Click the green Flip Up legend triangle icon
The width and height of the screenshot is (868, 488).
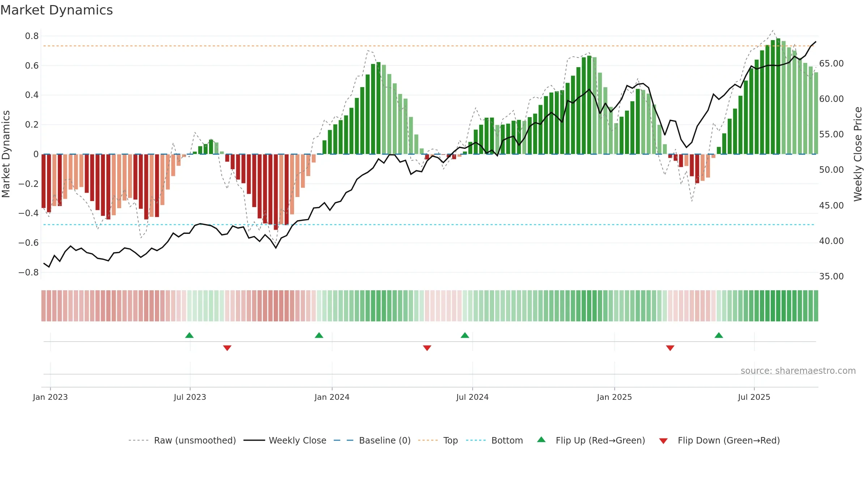(x=541, y=440)
